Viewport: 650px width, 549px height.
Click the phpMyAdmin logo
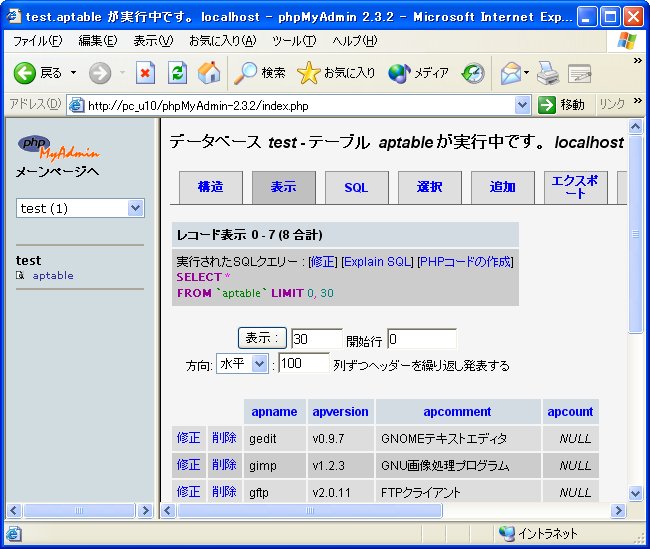click(x=58, y=148)
